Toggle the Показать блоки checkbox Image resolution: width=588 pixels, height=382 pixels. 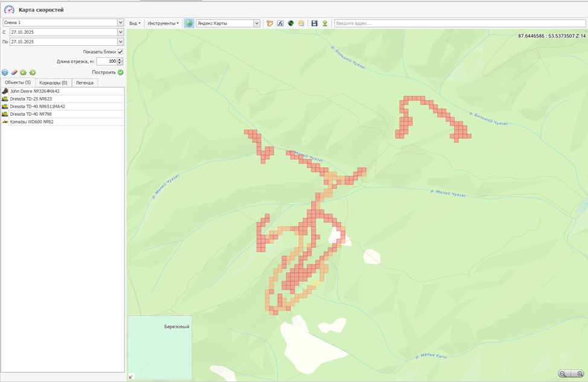121,52
